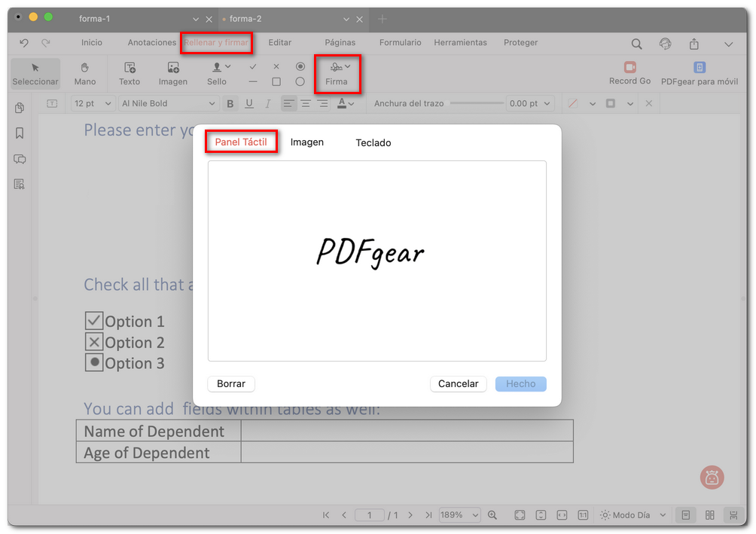
Task: Toggle the Option 2 cross checkbox
Action: tap(94, 343)
